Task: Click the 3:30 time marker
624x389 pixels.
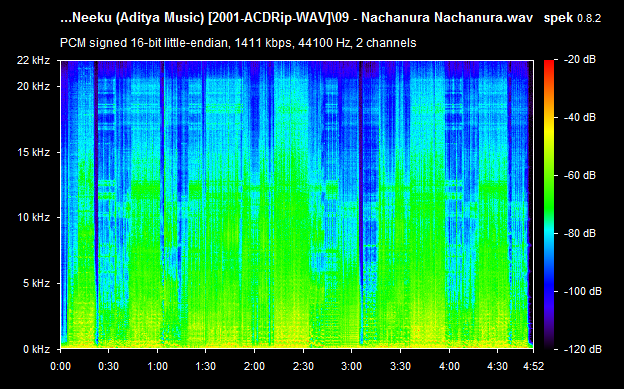Action: pos(400,366)
